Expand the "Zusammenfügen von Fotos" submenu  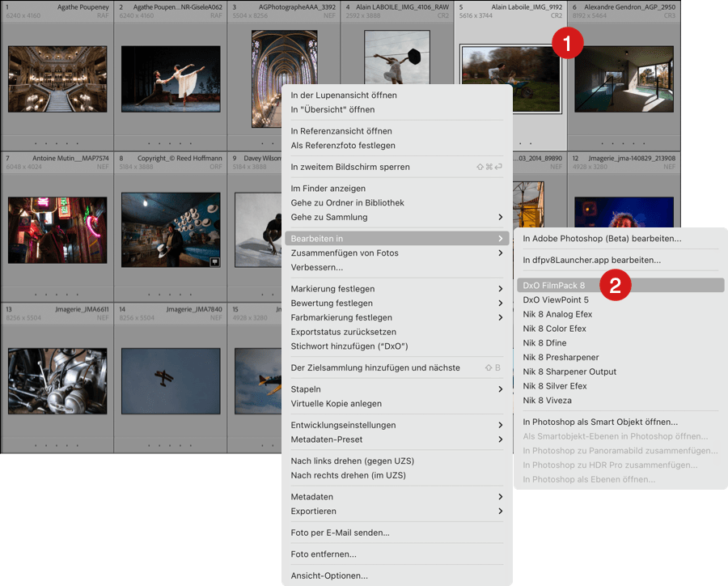500,253
